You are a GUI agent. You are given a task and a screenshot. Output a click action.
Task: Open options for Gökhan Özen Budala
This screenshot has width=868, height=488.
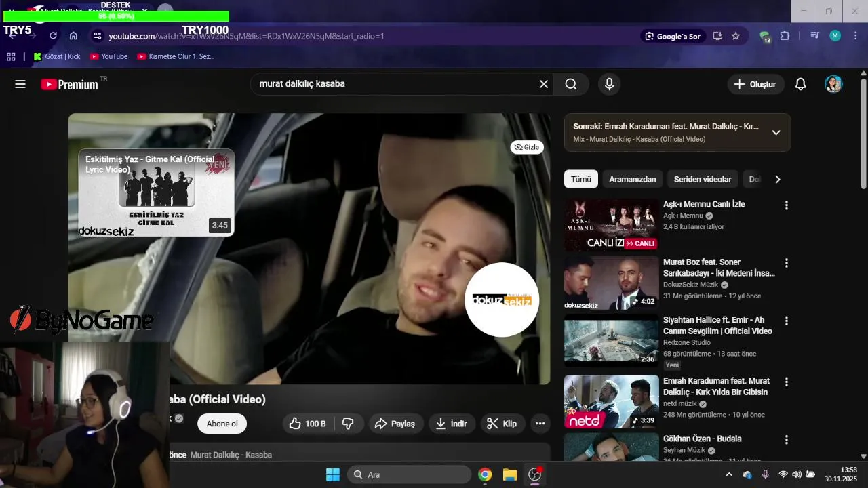point(787,439)
